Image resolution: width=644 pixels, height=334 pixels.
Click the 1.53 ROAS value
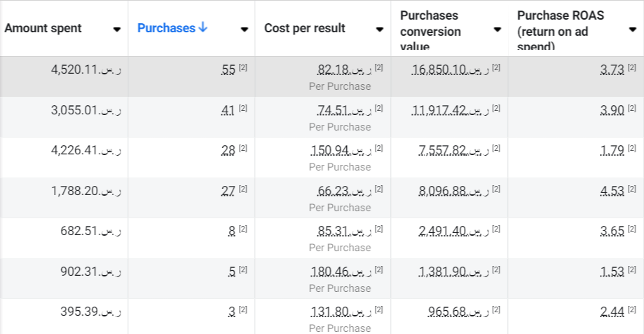612,271
